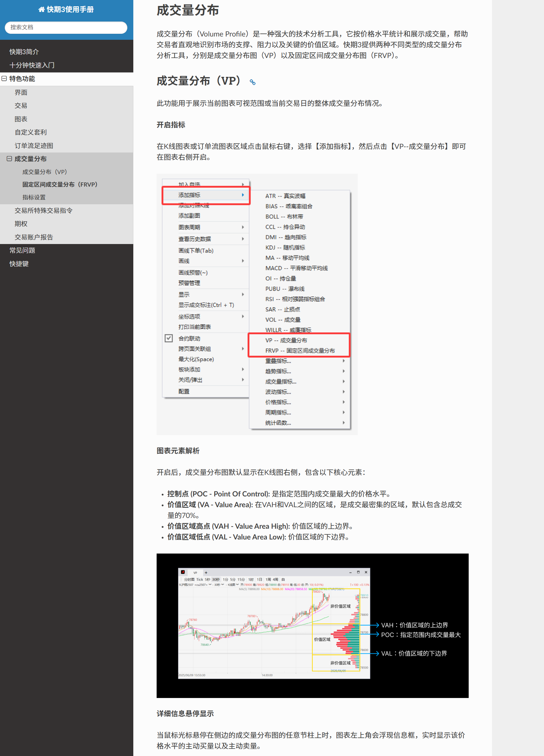Focus the 搜索文档 search box

[x=66, y=27]
